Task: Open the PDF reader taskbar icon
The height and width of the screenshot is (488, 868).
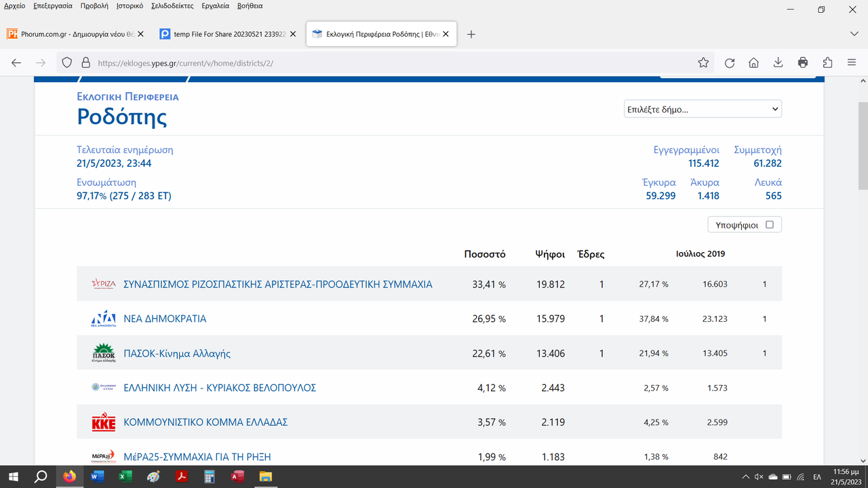Action: pos(182,476)
